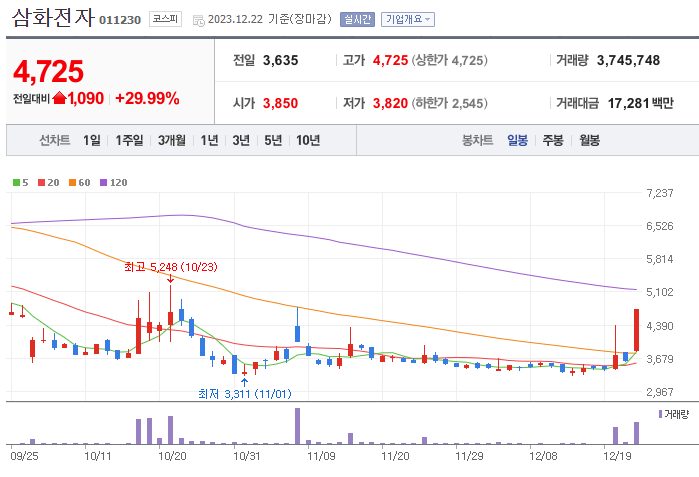Click the green 5-day moving average swatch
This screenshot has height=477, width=699.
coord(16,182)
